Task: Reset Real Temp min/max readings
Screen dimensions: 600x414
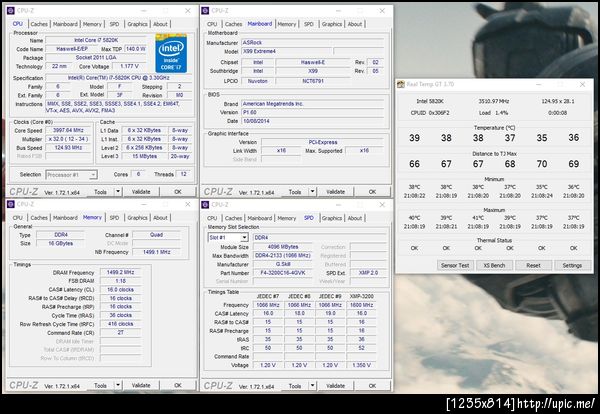Action: pos(533,265)
